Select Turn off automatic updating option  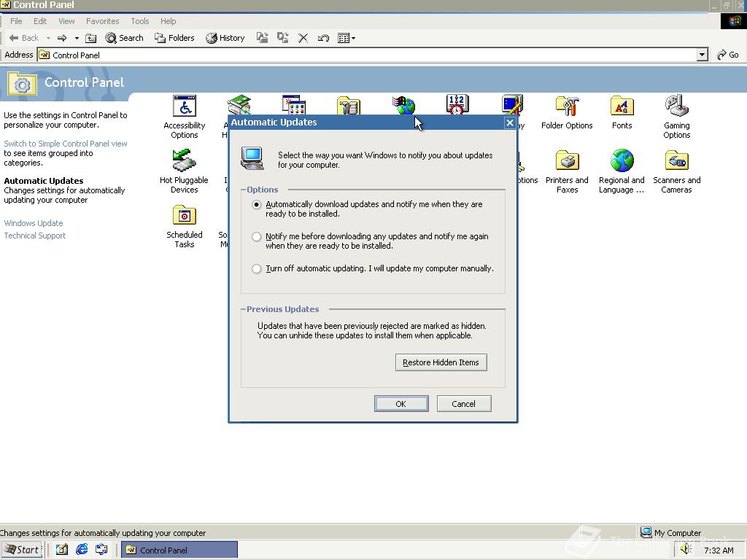(256, 268)
